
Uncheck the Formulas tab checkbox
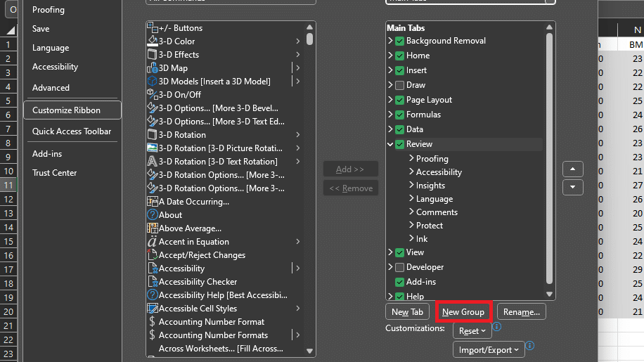click(x=400, y=115)
